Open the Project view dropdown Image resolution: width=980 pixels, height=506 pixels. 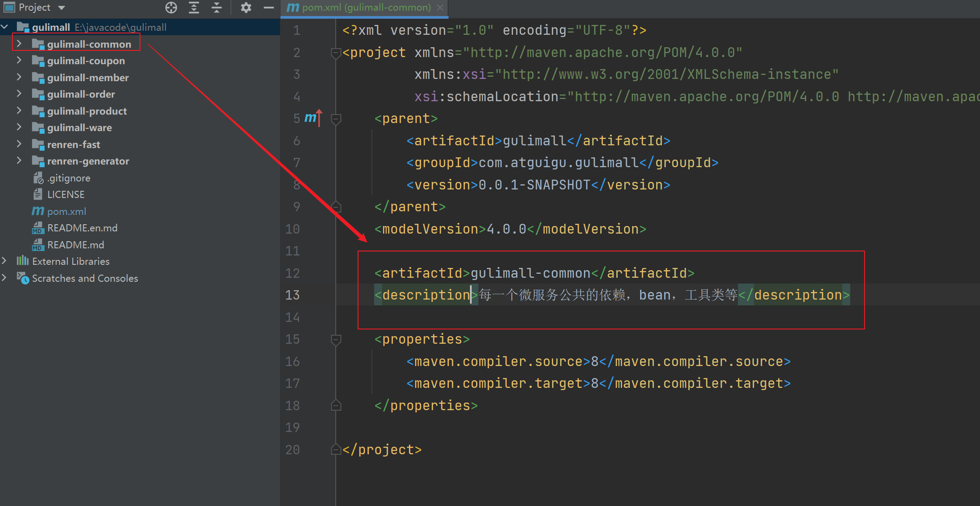(x=62, y=8)
